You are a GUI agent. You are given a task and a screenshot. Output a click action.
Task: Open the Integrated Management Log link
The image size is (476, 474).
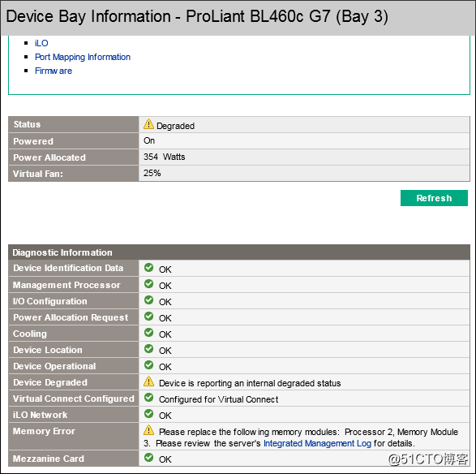coord(317,443)
